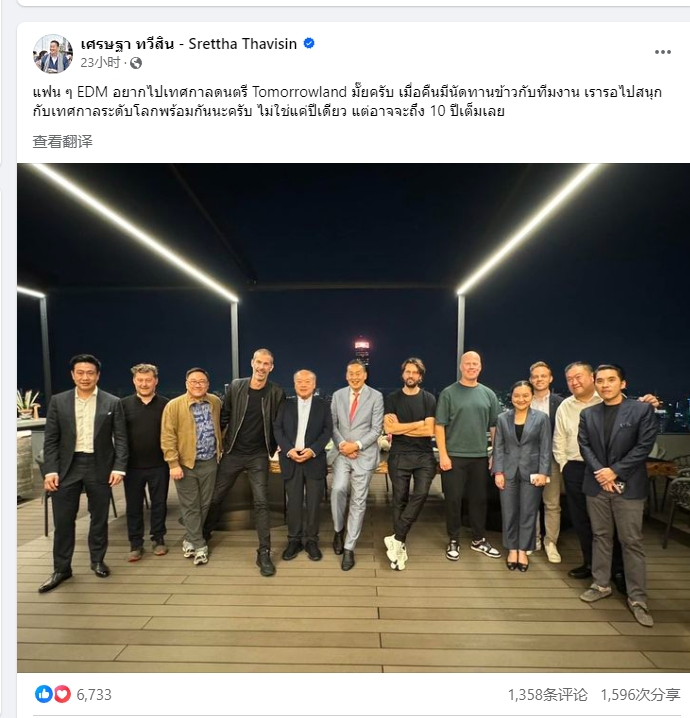
Task: Show who reacted via the 6,733 count
Action: pyautogui.click(x=94, y=695)
